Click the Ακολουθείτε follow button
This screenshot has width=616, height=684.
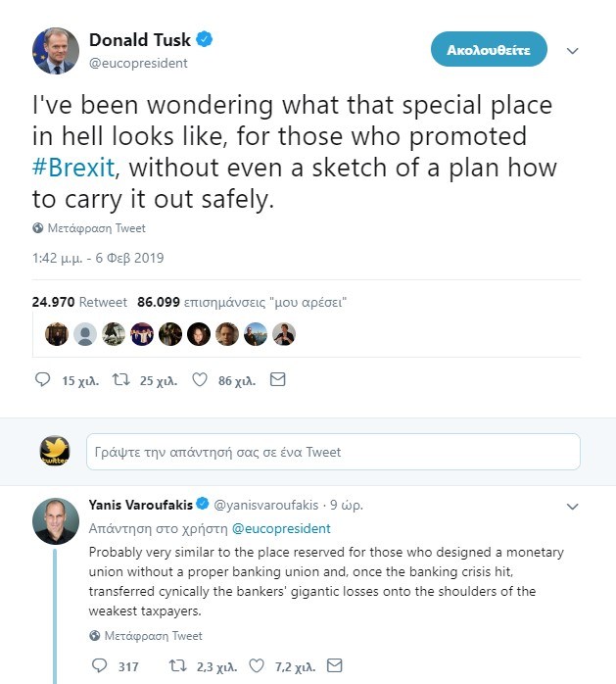pyautogui.click(x=489, y=48)
